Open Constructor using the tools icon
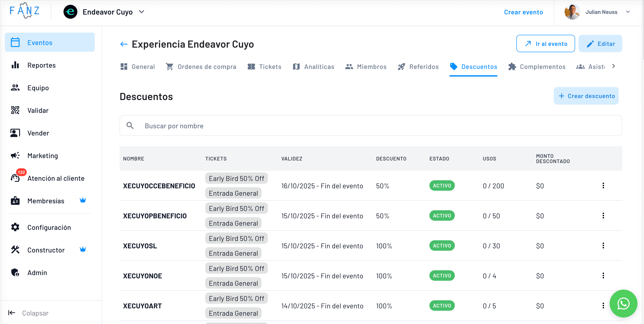Viewport: 644px width, 324px height. tap(15, 249)
